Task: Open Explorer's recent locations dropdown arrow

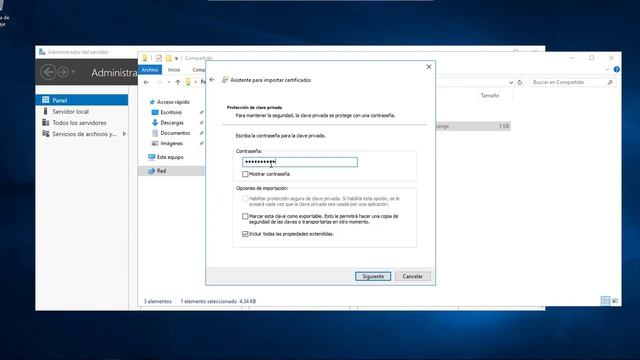Action: (169, 82)
